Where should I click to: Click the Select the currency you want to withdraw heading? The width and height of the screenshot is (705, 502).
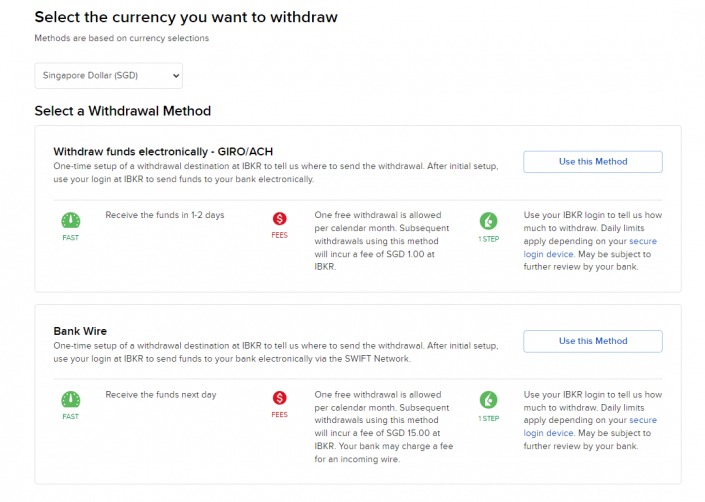pyautogui.click(x=186, y=17)
